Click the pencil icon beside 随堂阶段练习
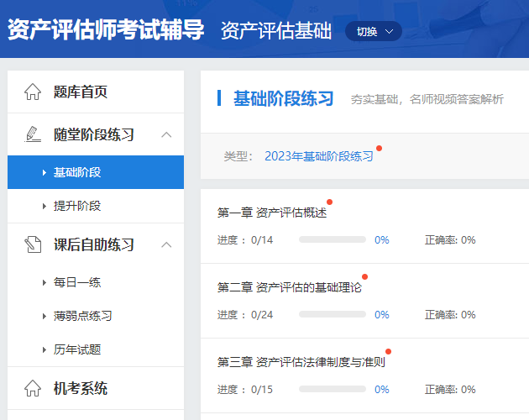Image resolution: width=529 pixels, height=420 pixels. pyautogui.click(x=33, y=134)
